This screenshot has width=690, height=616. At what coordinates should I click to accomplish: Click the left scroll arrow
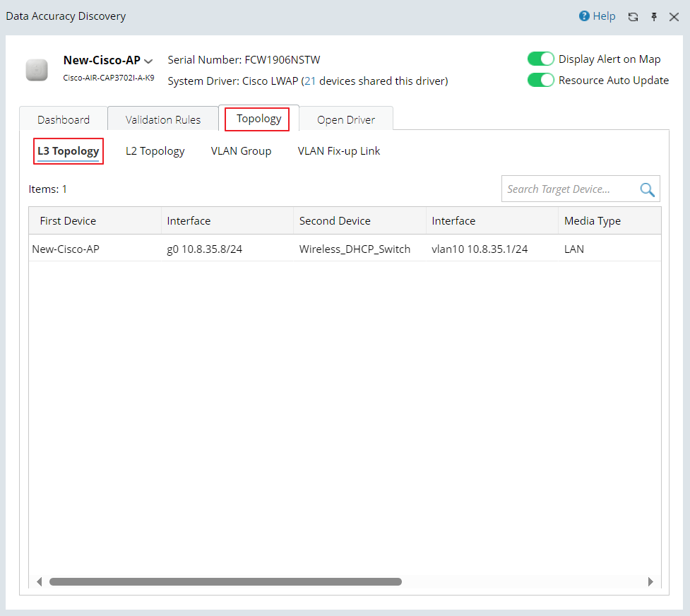click(x=39, y=581)
